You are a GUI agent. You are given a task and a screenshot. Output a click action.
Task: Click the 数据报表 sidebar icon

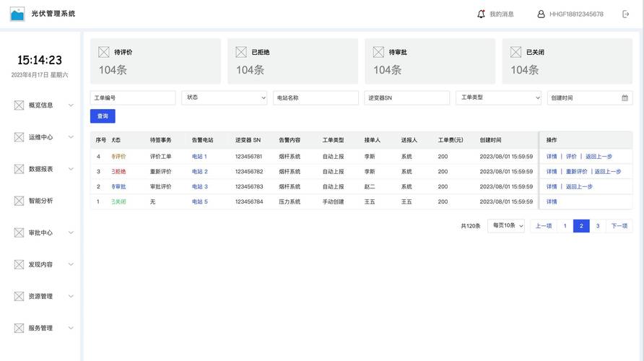[19, 169]
